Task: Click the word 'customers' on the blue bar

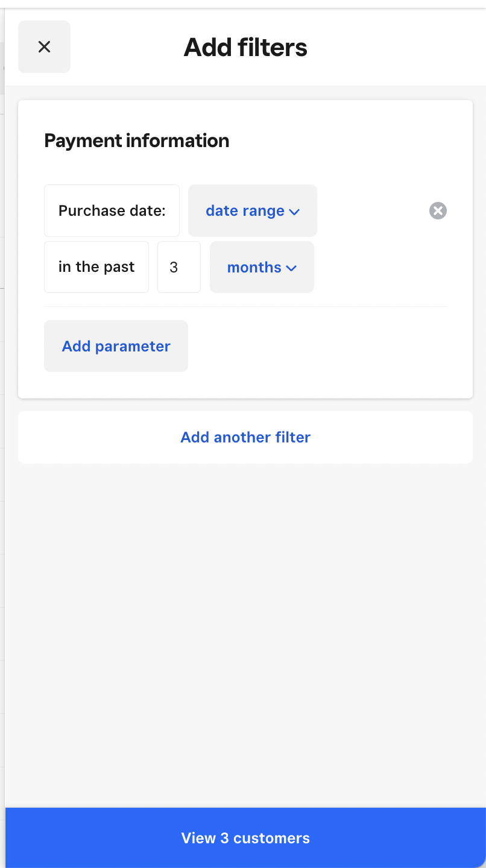Action: [271, 838]
